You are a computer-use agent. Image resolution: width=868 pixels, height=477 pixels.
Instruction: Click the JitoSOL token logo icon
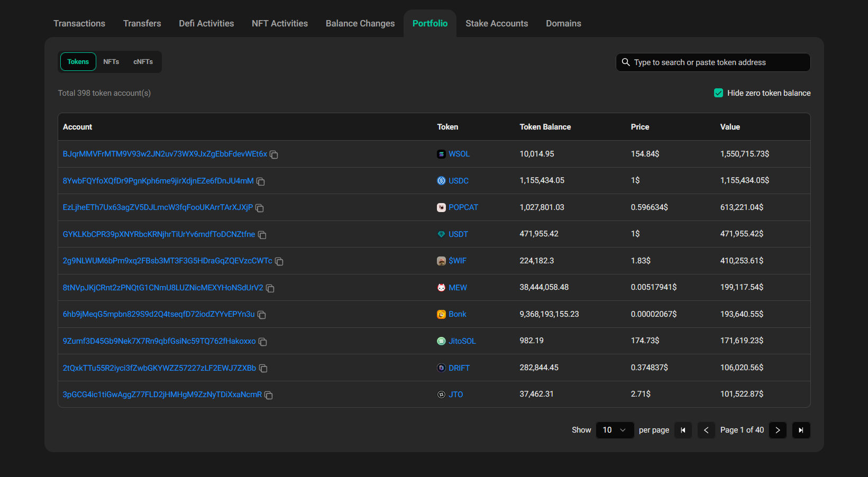click(x=441, y=341)
